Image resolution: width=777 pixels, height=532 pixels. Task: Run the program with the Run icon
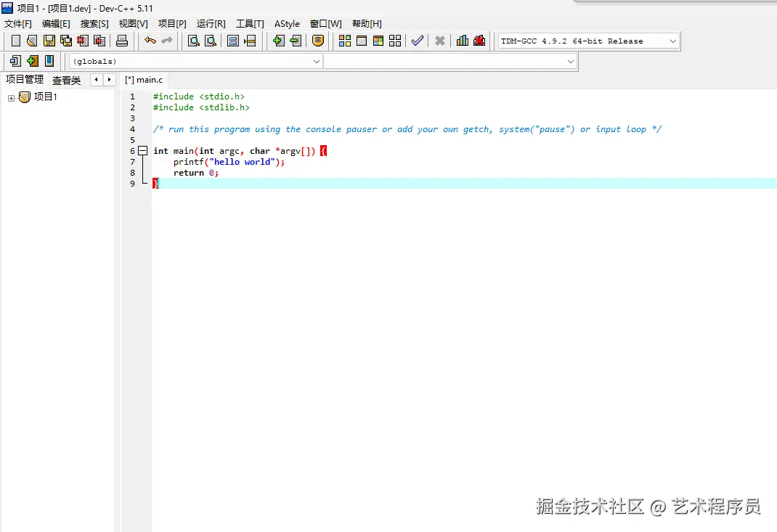click(362, 41)
